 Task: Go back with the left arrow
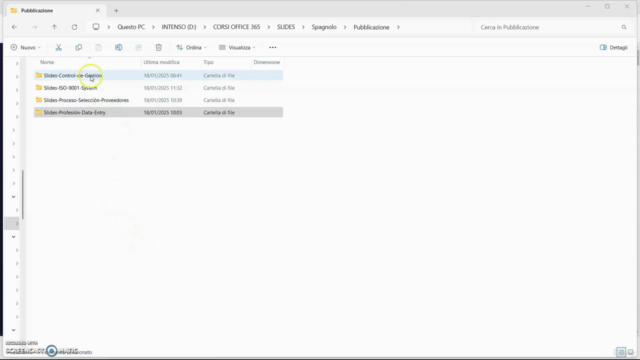tap(15, 27)
